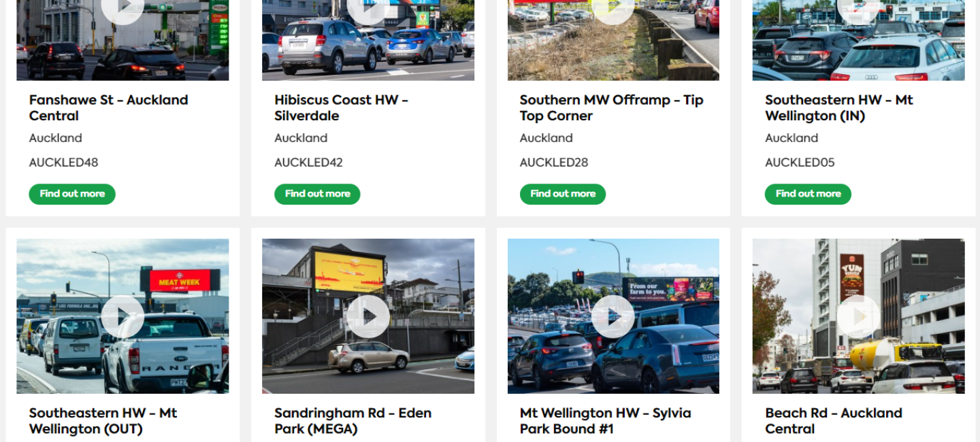
Task: Play the Beach Rd Auckland Central video
Action: coord(859,316)
